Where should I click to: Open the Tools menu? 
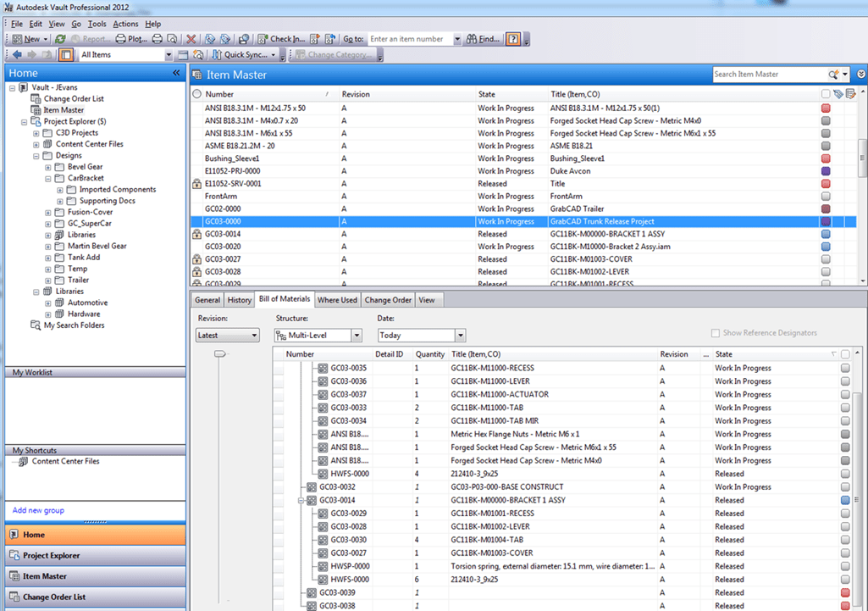[97, 24]
